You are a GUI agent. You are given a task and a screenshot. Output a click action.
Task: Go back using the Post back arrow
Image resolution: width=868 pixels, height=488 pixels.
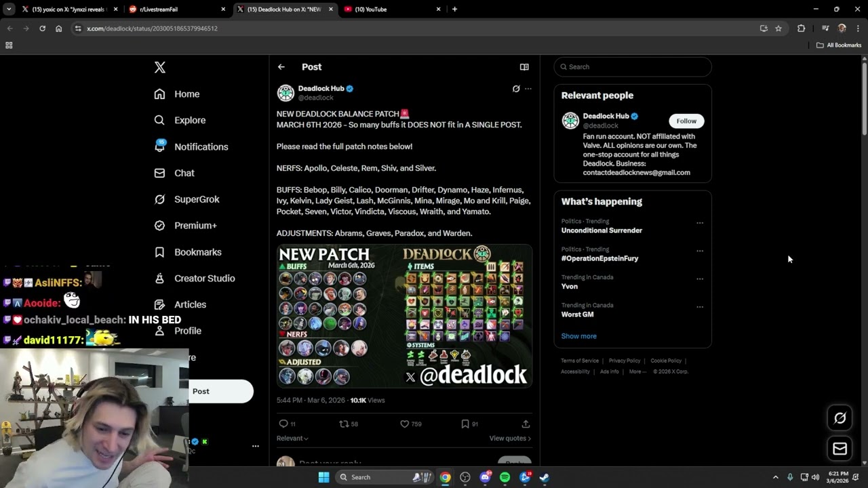tap(281, 67)
